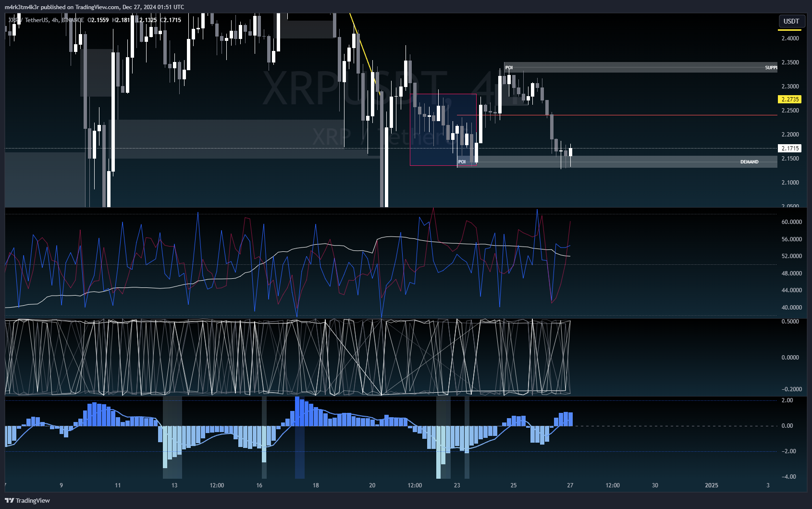
Task: Click the 0.5000 axis label
Action: [x=790, y=322]
